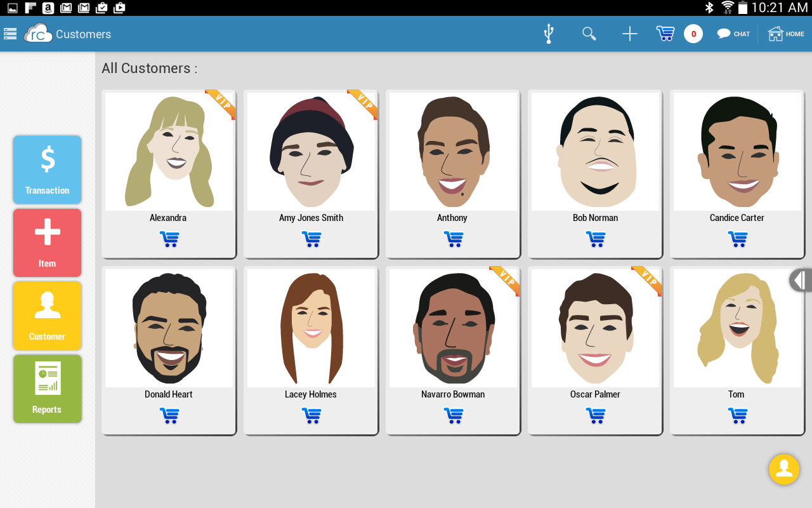The width and height of the screenshot is (812, 508).
Task: Open the hamburger menu in the header
Action: click(10, 34)
